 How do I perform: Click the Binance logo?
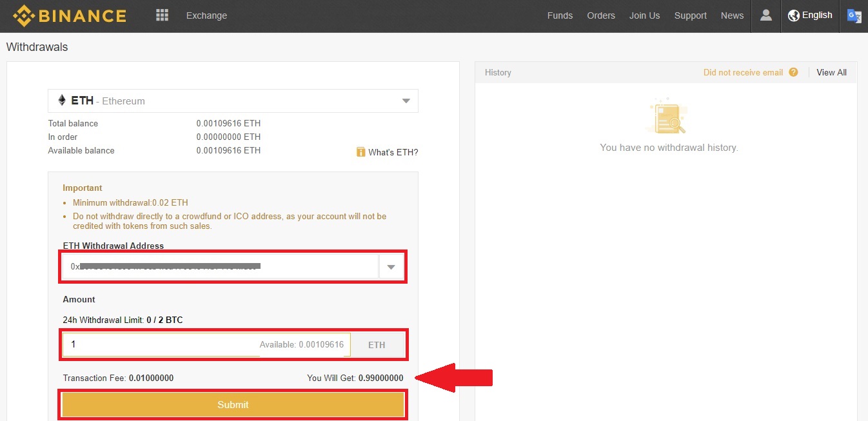70,15
